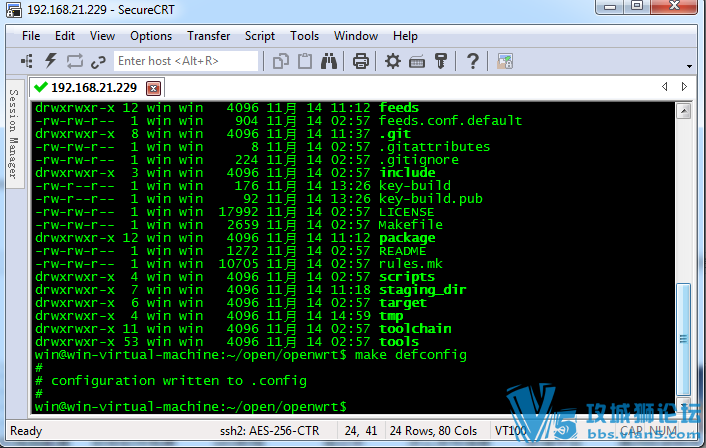Viewport: 706px width, 448px height.
Task: Click the Ready status bar text
Action: coord(26,431)
